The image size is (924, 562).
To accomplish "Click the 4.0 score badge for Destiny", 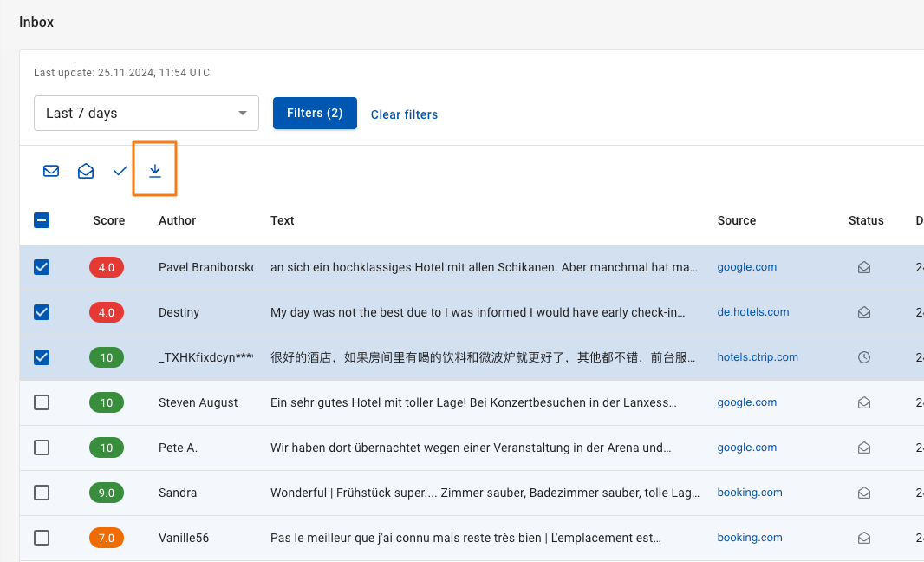I will coord(107,312).
